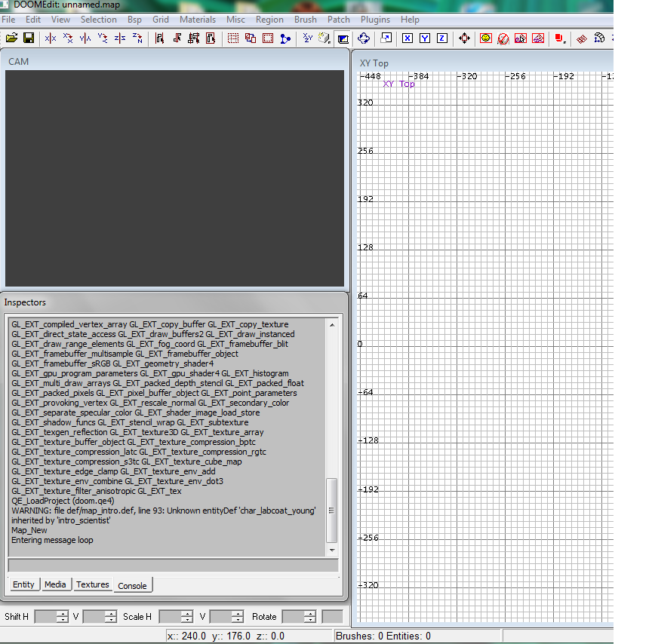This screenshot has height=644, width=652.
Task: Click the X-axis flip icon
Action: 51,38
